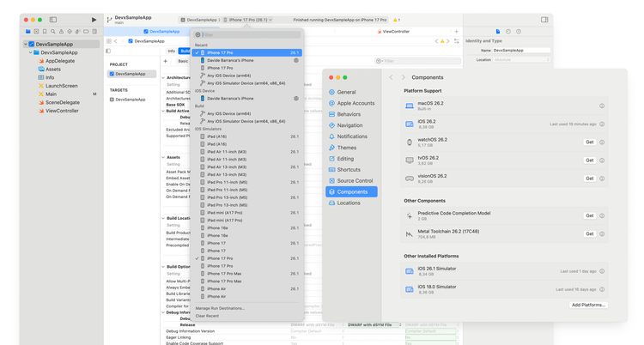The height and width of the screenshot is (345, 644).
Task: Select the History inspector icon
Action: click(508, 31)
